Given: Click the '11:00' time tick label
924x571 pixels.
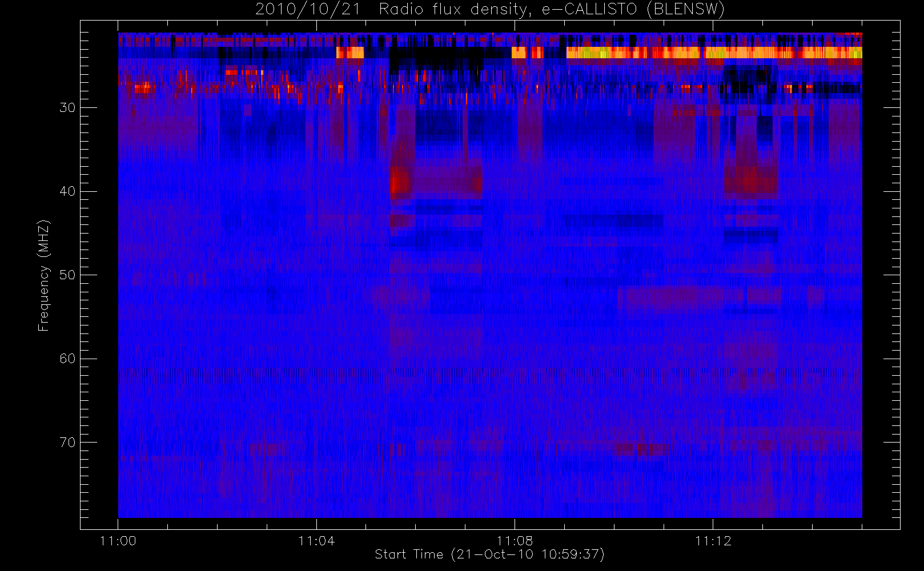Looking at the screenshot, I should (118, 541).
